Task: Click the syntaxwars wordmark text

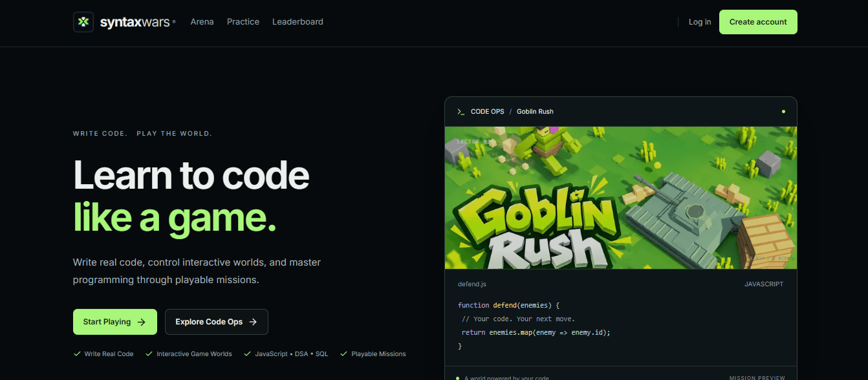Action: point(136,23)
